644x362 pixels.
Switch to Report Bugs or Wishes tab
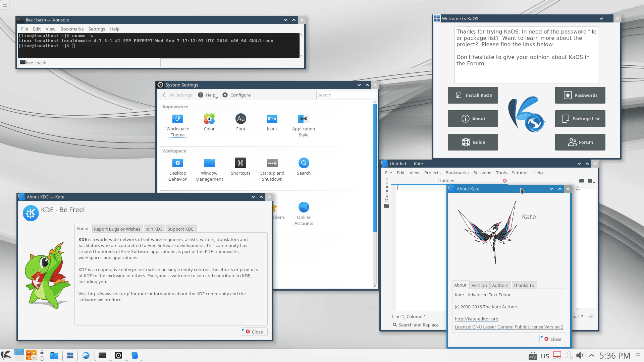coord(117,229)
